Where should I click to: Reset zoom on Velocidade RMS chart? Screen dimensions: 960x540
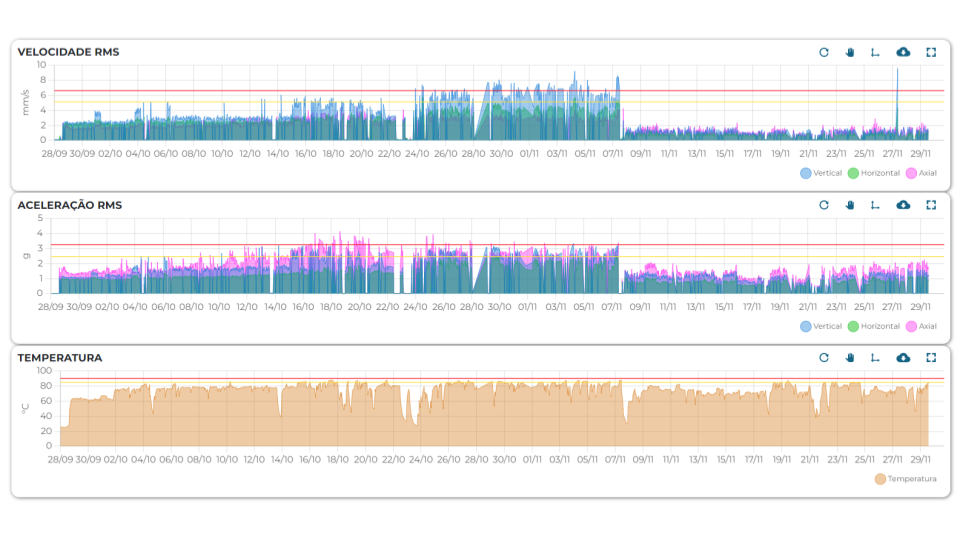[824, 53]
